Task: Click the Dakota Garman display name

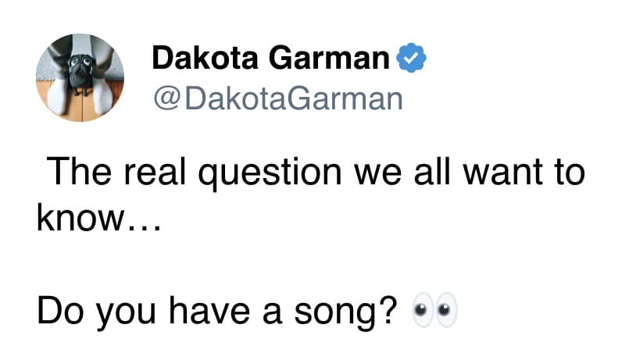Action: coord(271,58)
